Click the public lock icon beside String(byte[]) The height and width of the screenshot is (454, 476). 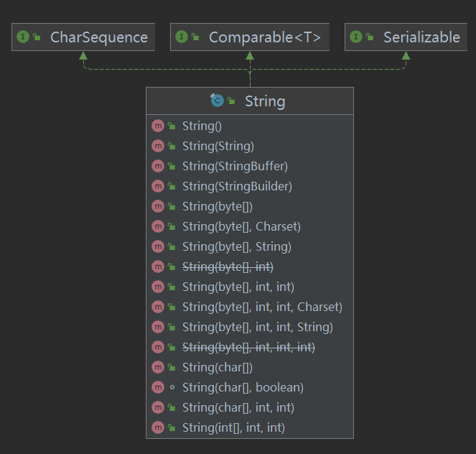(172, 206)
